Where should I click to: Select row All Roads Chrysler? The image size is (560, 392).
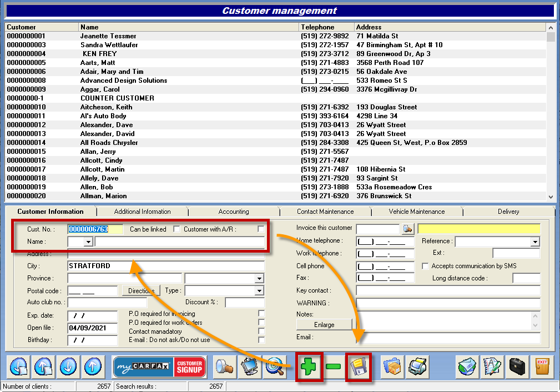275,143
